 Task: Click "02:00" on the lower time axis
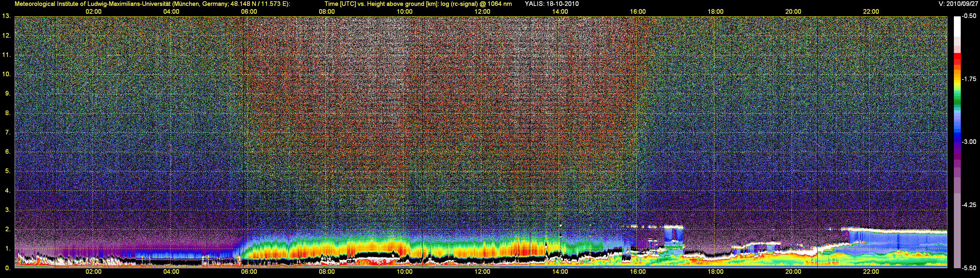pyautogui.click(x=93, y=272)
